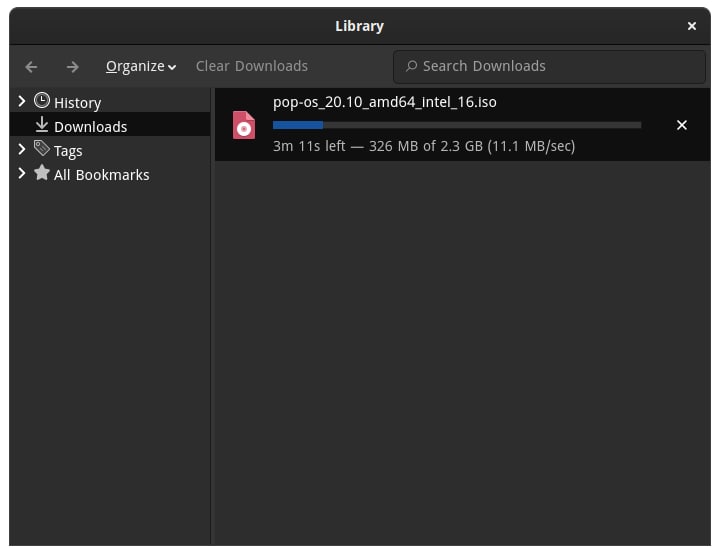Click the Downloads arrow icon
Viewport: 720px width, 555px height.
(x=42, y=124)
